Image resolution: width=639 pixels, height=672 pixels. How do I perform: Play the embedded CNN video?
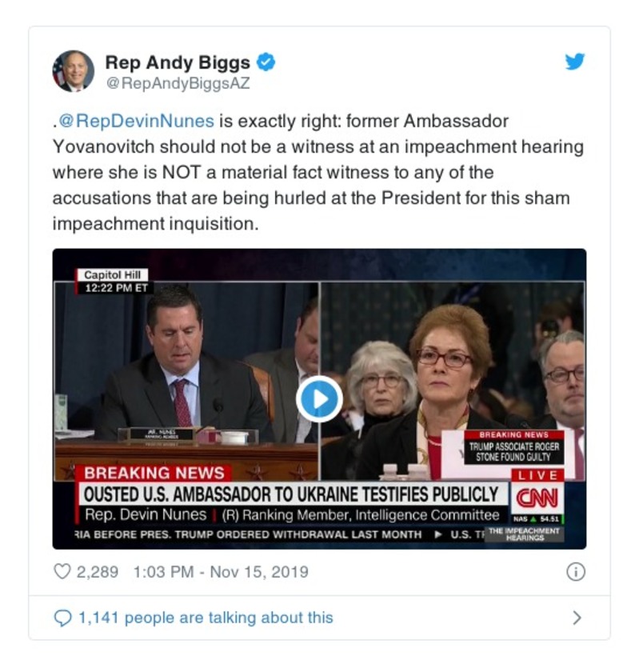tap(319, 399)
